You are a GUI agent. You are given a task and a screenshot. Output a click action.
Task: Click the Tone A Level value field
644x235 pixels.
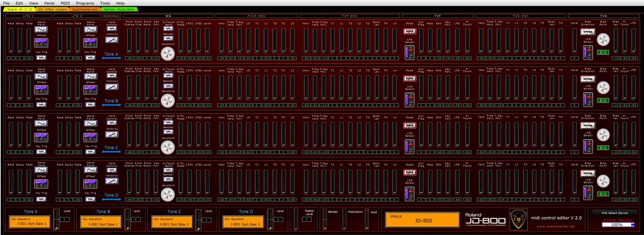[65, 219]
